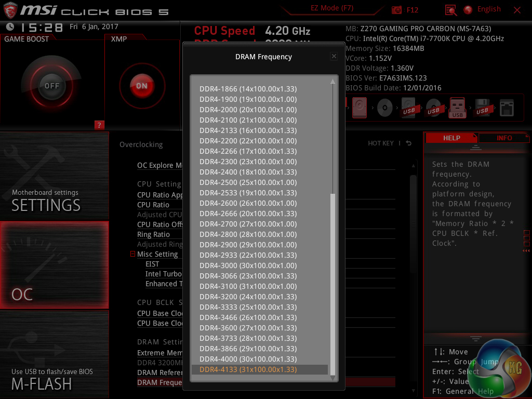The image size is (532, 399).
Task: Collapse the Misc Setting group
Action: pyautogui.click(x=133, y=254)
